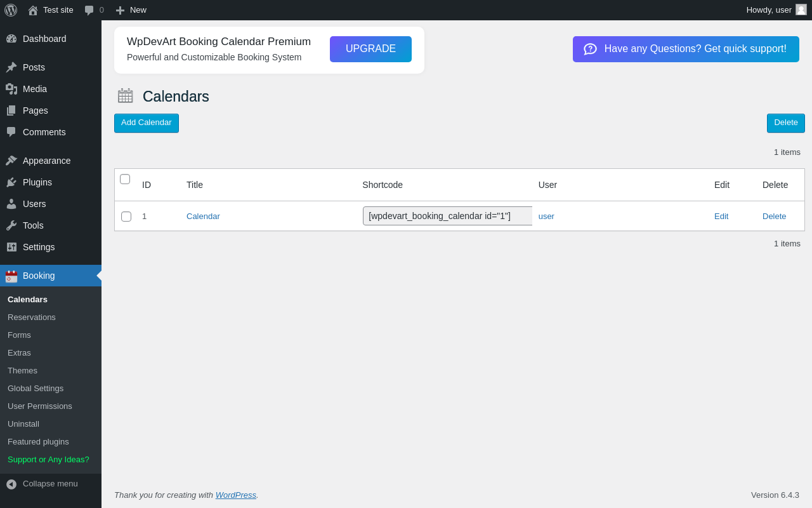This screenshot has height=508, width=812.
Task: Click the Media icon in the sidebar
Action: click(x=11, y=89)
